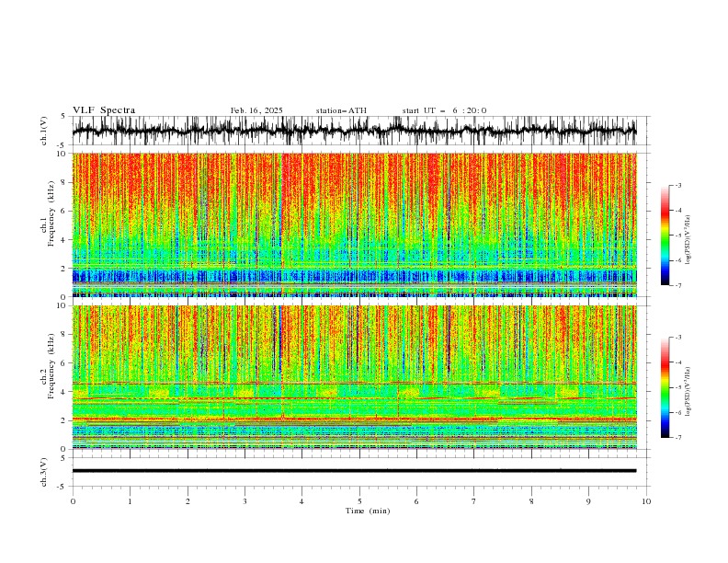
Task: Select the date text "Feb. 16, 2025"
Action: tap(256, 110)
